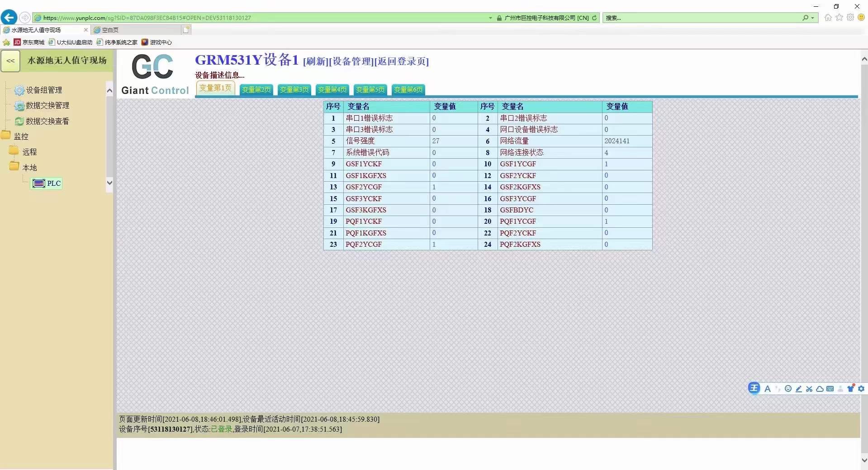Click the browser search input field
Image resolution: width=868 pixels, height=470 pixels.
701,18
